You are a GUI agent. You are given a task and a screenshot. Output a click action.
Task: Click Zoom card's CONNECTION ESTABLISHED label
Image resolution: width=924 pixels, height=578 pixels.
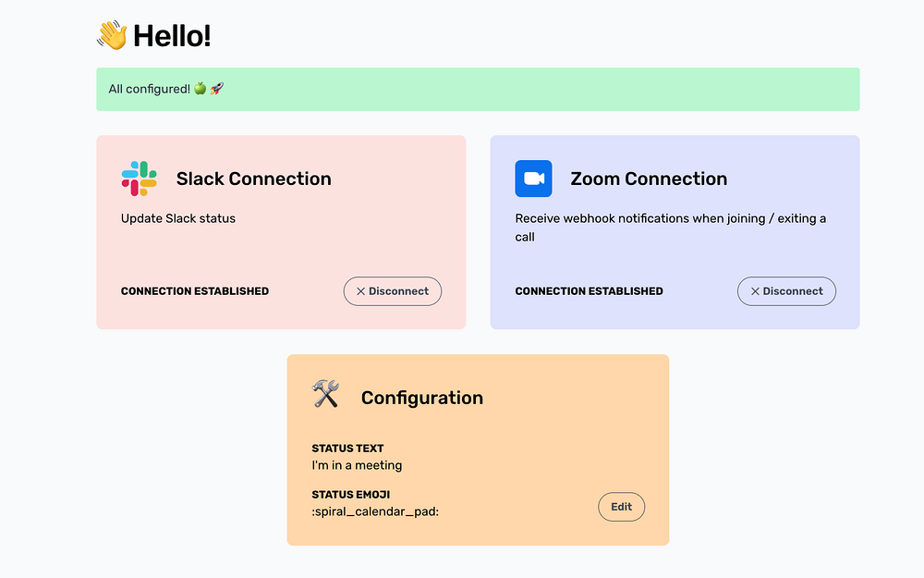tap(590, 291)
